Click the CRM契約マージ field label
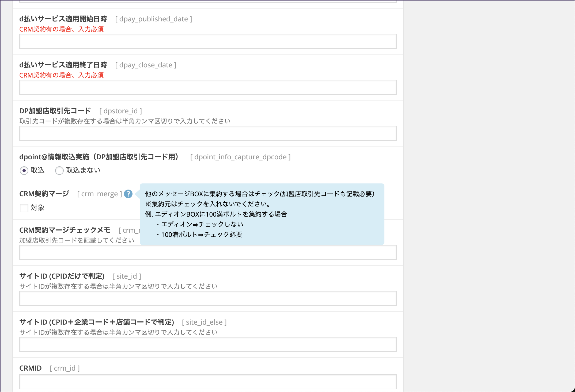575x392 pixels. tap(44, 194)
